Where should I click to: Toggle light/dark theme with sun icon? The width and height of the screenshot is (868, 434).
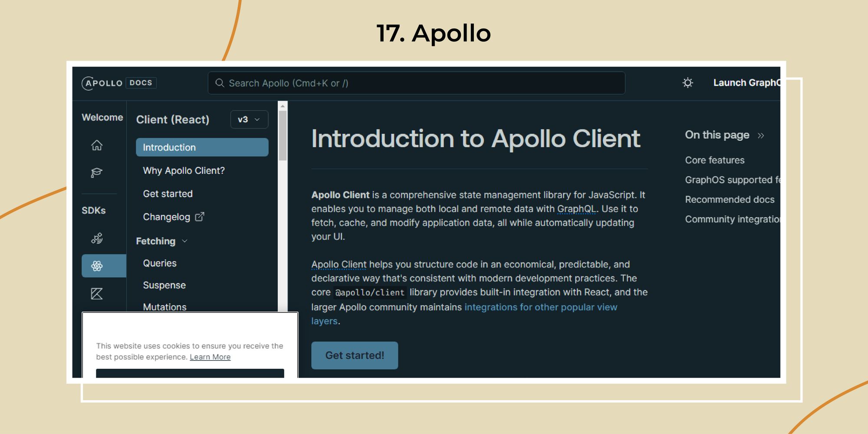coord(687,82)
